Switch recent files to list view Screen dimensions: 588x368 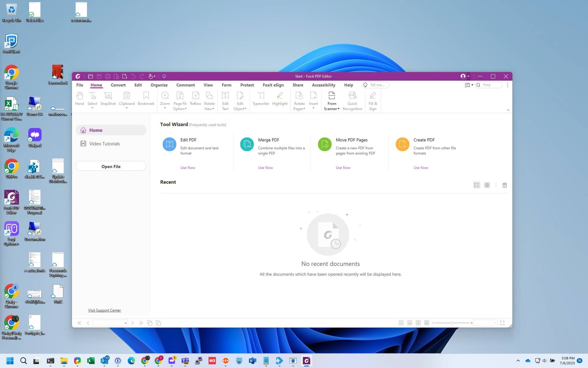click(x=477, y=185)
